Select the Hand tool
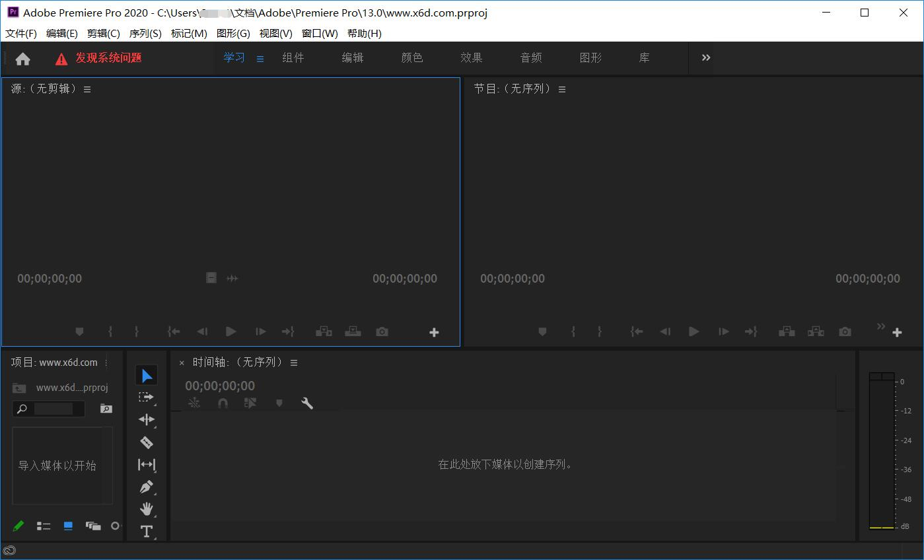Image resolution: width=924 pixels, height=560 pixels. 147,509
